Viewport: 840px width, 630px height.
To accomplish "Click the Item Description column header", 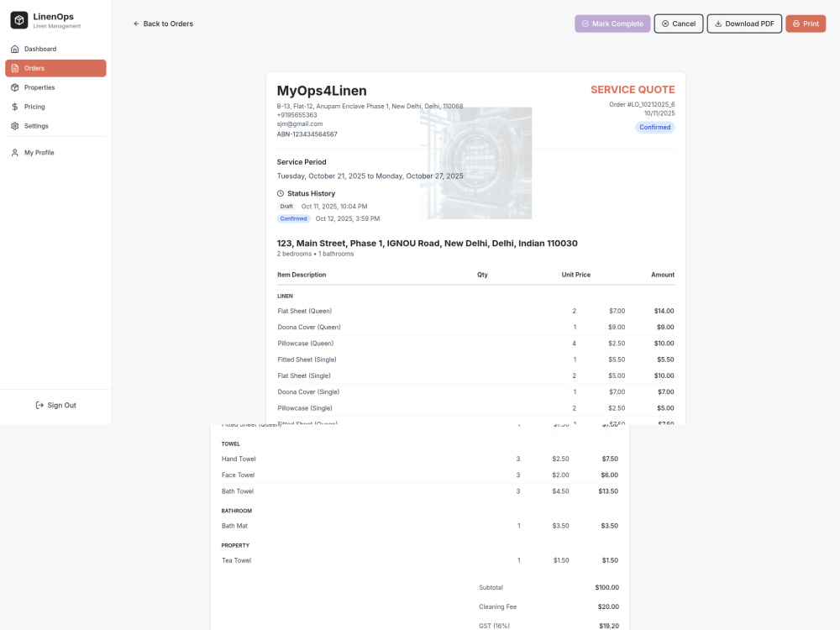I will pyautogui.click(x=301, y=275).
